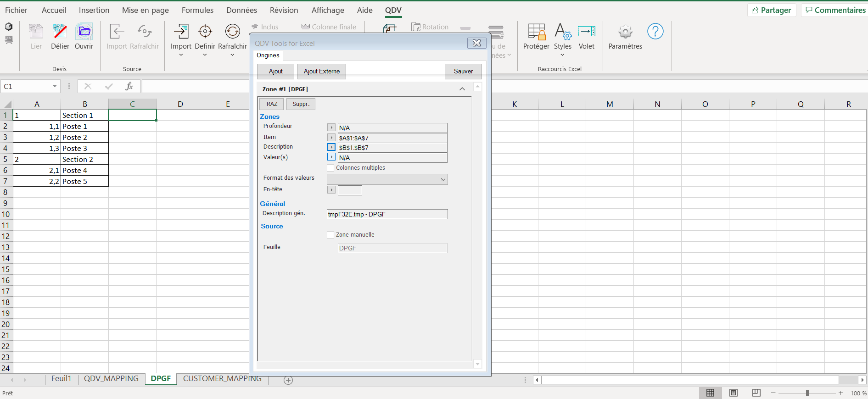Click the Colonne finale ribbon item
Screen dimensions: 868x399
pyautogui.click(x=329, y=27)
